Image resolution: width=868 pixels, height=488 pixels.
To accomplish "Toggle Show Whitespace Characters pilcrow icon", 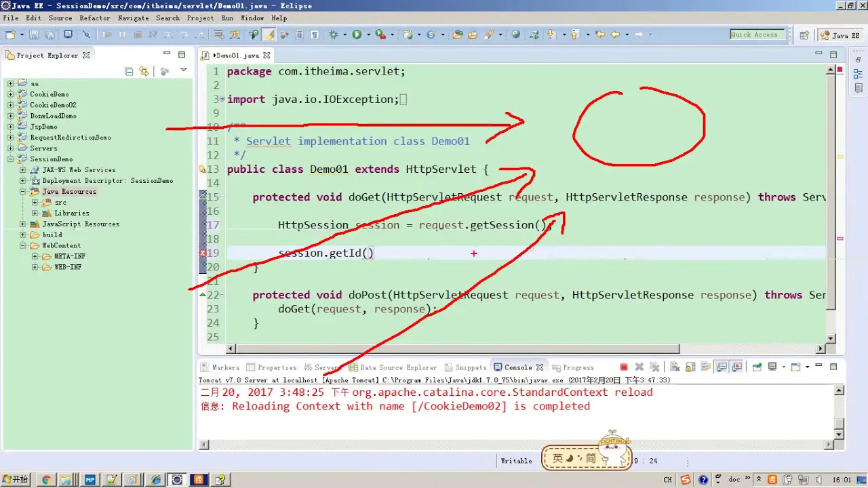I will click(x=315, y=35).
